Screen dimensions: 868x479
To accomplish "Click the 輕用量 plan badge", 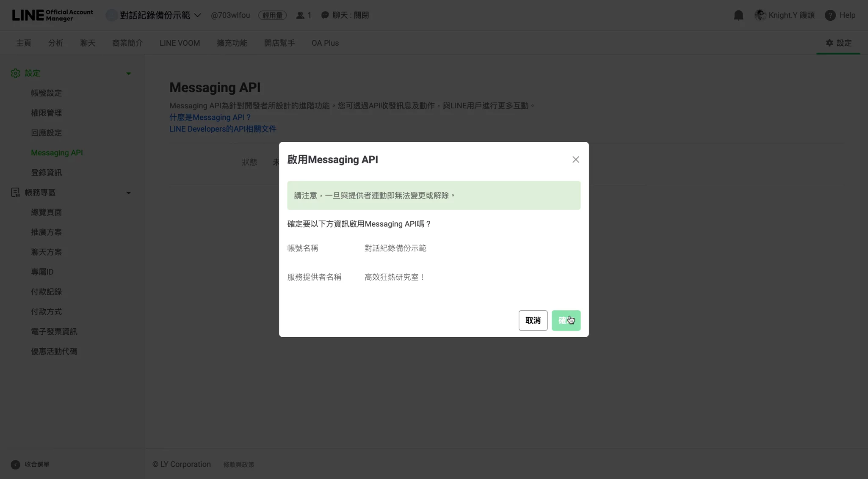I will [x=272, y=15].
